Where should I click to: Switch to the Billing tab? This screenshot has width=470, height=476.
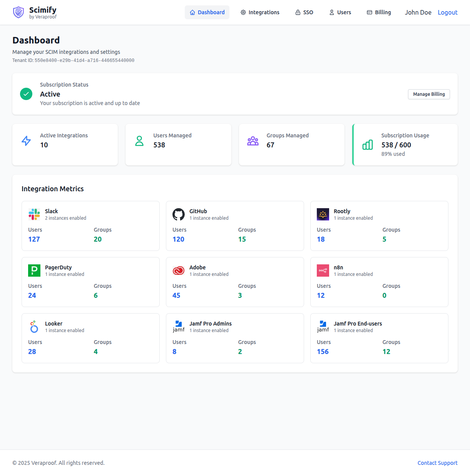click(379, 12)
